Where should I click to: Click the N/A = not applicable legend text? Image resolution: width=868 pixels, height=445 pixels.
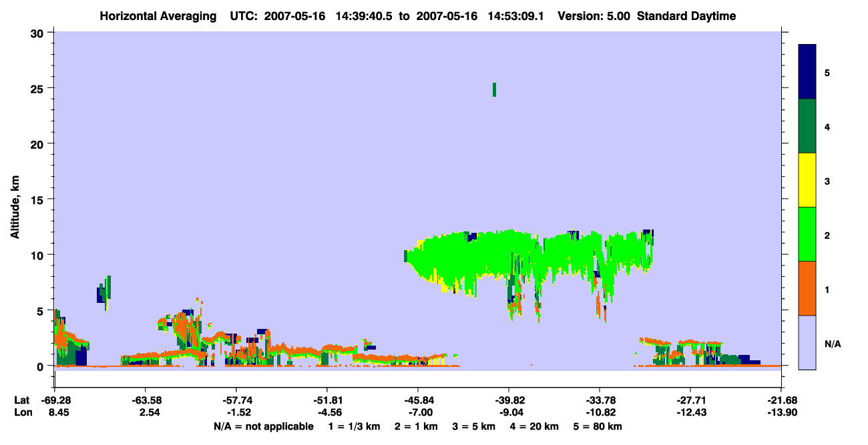(x=263, y=426)
